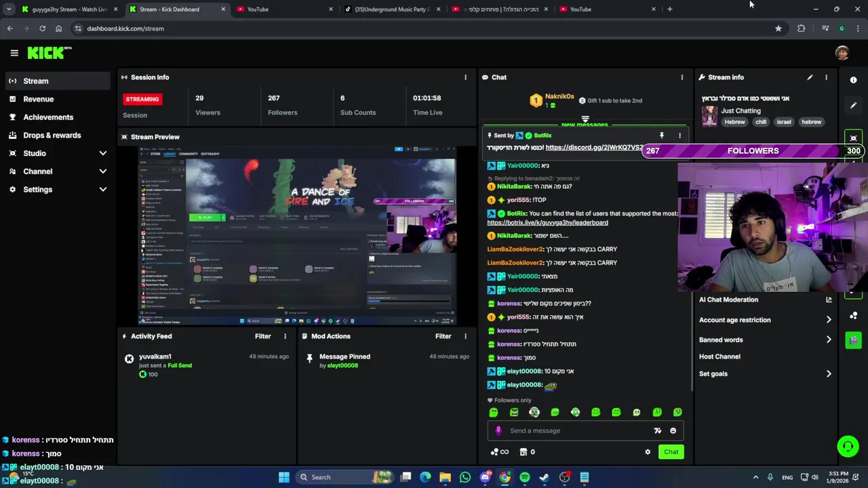Open the Discord link in pinned message

tap(594, 148)
